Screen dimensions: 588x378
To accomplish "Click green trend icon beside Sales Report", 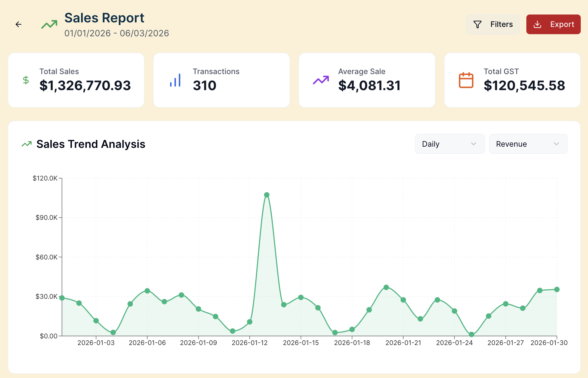I will tap(49, 24).
